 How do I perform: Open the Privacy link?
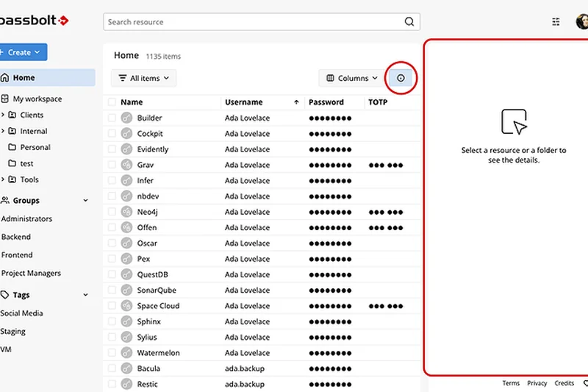(537, 383)
